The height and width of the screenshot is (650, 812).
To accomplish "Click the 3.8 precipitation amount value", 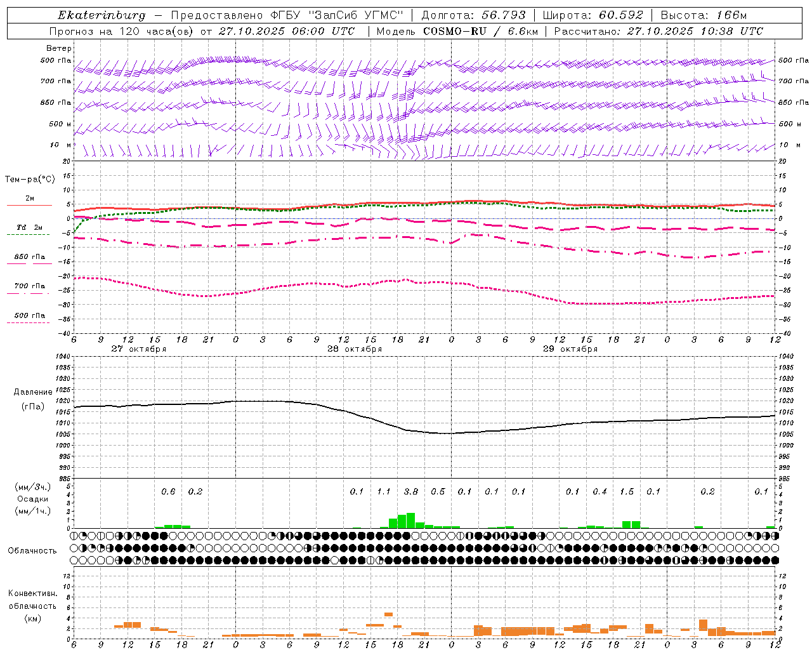I will point(411,492).
